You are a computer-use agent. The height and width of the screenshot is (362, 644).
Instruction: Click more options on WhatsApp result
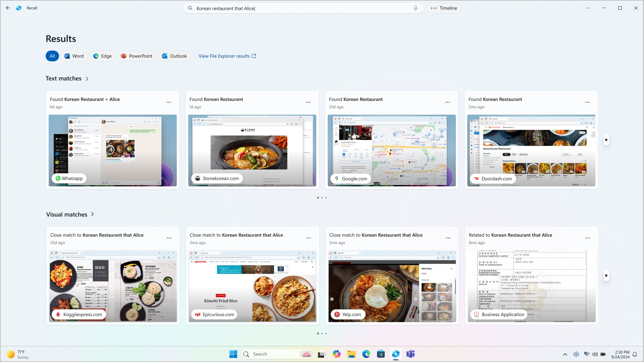point(169,102)
